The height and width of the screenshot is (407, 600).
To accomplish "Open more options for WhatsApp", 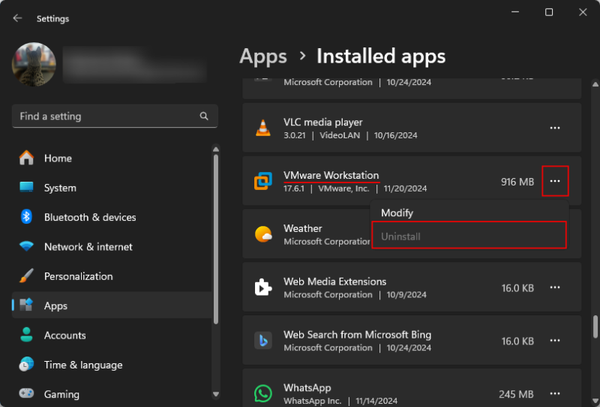I will pos(555,394).
